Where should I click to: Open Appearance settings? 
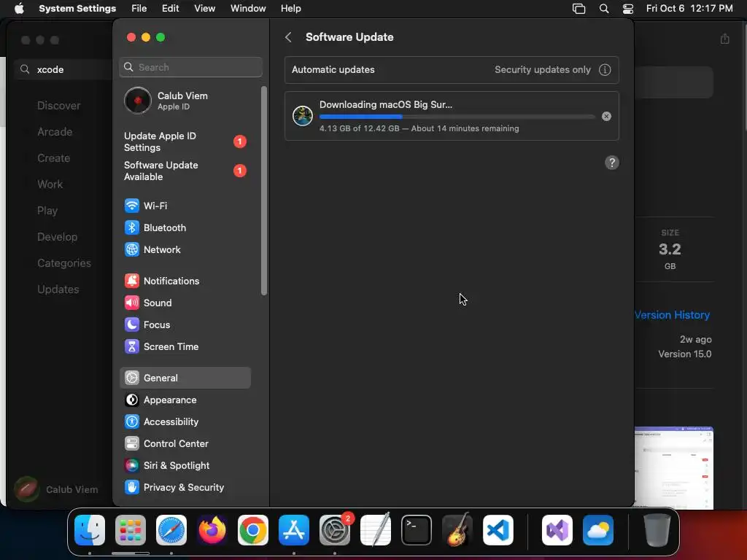(185, 400)
